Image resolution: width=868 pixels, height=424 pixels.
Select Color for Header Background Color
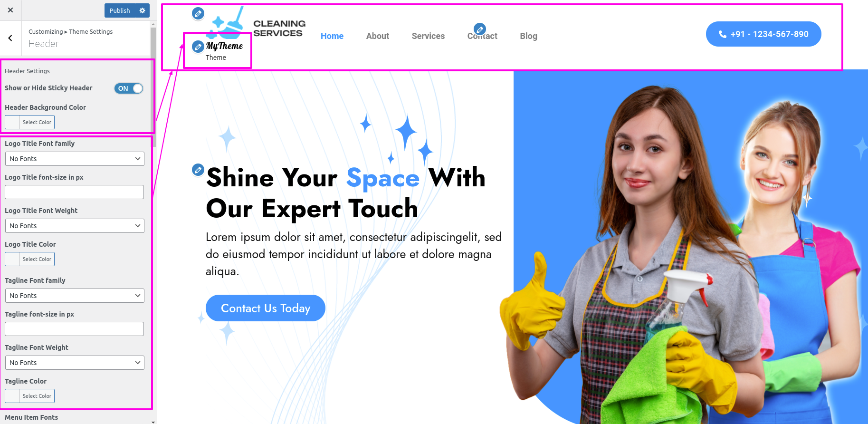pos(30,122)
